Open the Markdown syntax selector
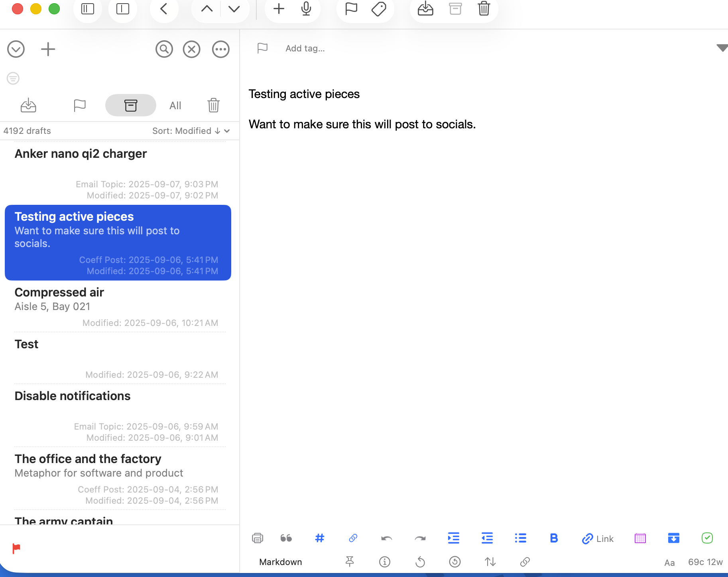Image resolution: width=728 pixels, height=577 pixels. click(280, 562)
